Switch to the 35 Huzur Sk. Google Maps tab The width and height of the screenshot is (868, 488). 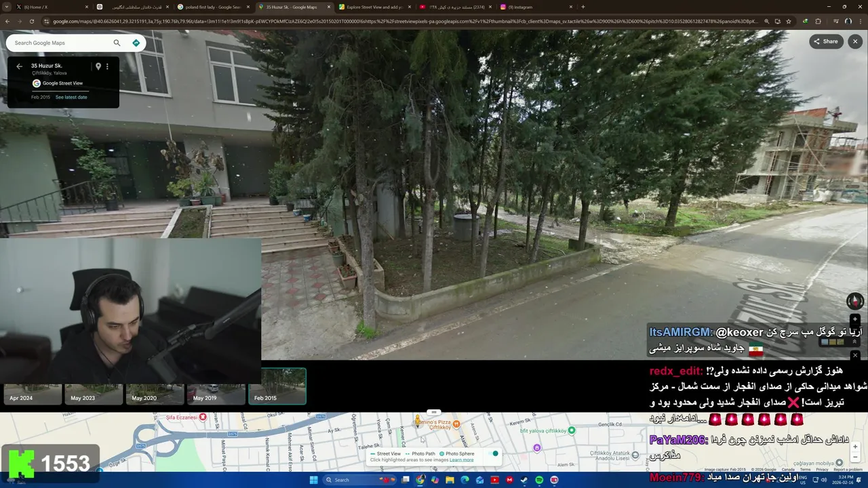[x=296, y=7]
